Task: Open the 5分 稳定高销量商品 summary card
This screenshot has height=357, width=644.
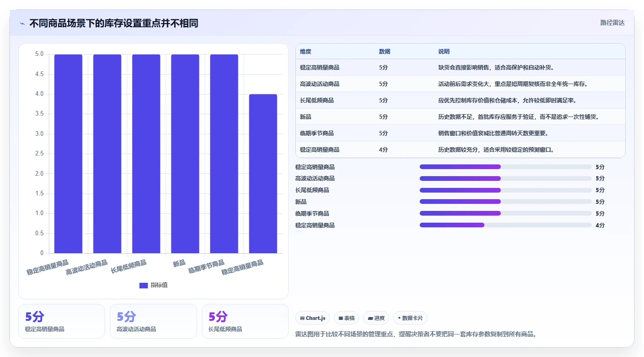Action: 61,321
